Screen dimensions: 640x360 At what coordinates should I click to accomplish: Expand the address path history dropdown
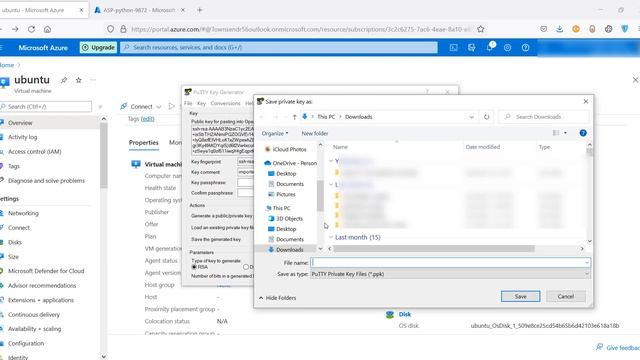click(471, 117)
